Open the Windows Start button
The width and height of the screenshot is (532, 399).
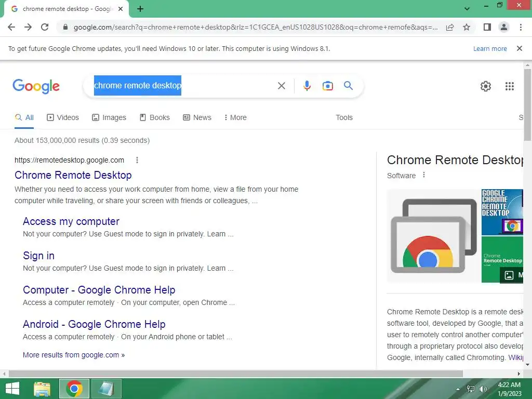(12, 389)
